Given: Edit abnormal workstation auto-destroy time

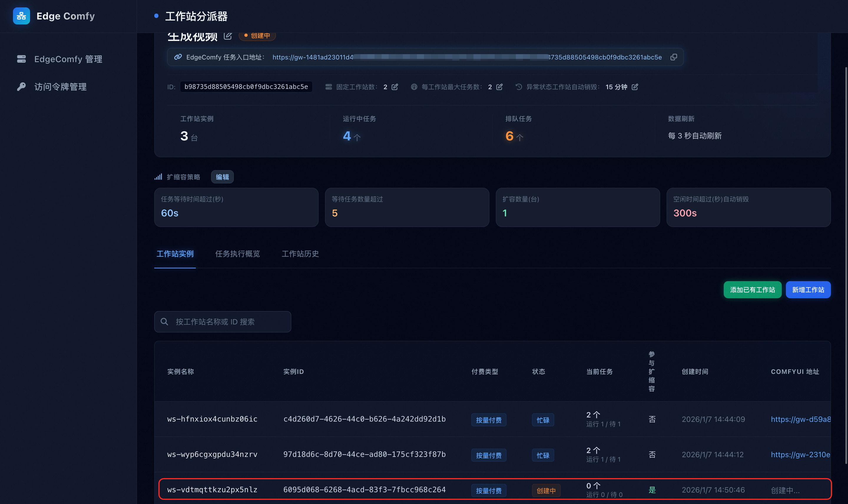Looking at the screenshot, I should (x=635, y=87).
